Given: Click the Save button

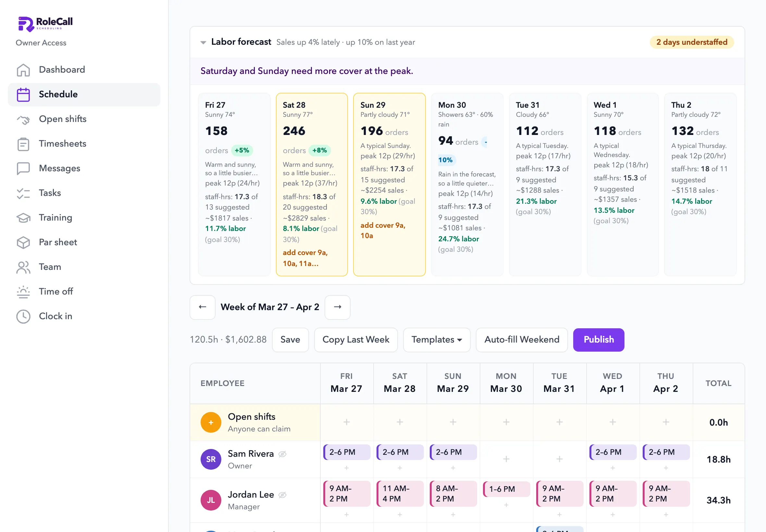Looking at the screenshot, I should (x=290, y=340).
